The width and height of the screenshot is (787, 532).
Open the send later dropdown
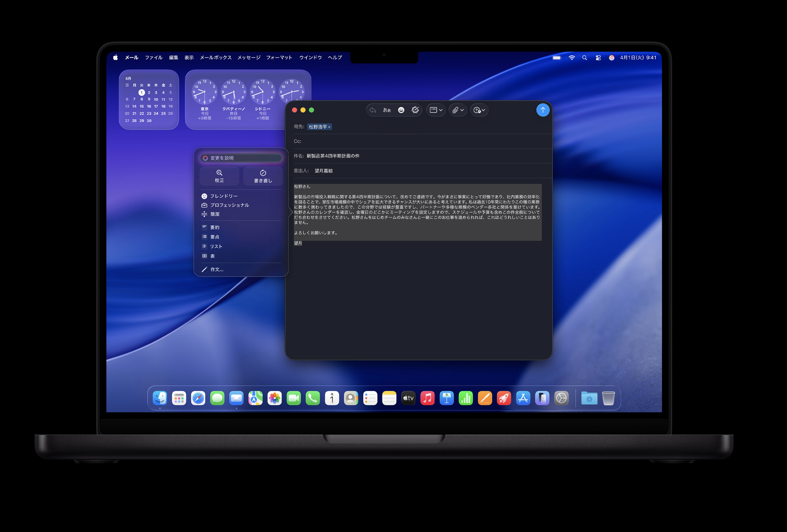coord(479,110)
